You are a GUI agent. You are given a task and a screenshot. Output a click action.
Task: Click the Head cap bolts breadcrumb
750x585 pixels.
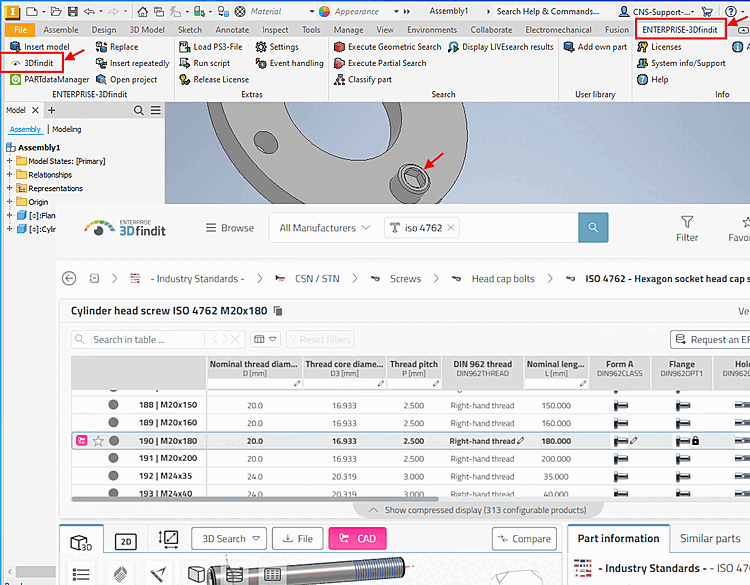tap(503, 278)
